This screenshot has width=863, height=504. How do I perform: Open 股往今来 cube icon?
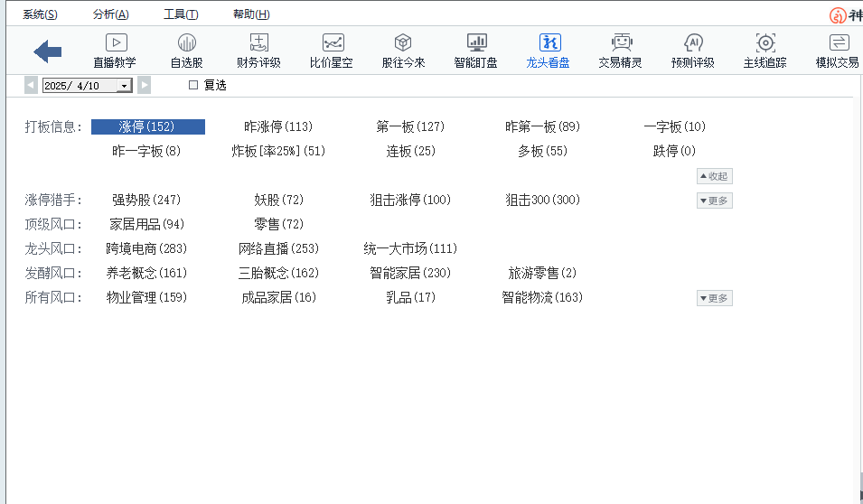pyautogui.click(x=403, y=43)
